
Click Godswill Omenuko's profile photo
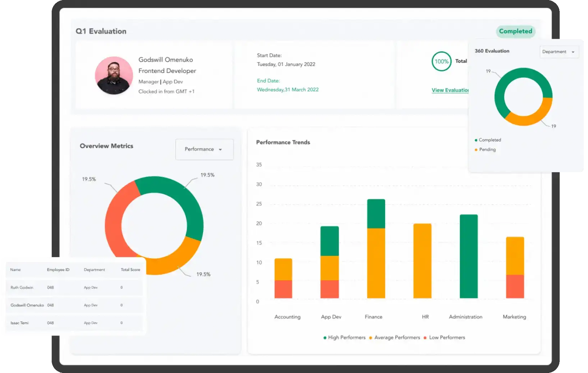point(114,76)
